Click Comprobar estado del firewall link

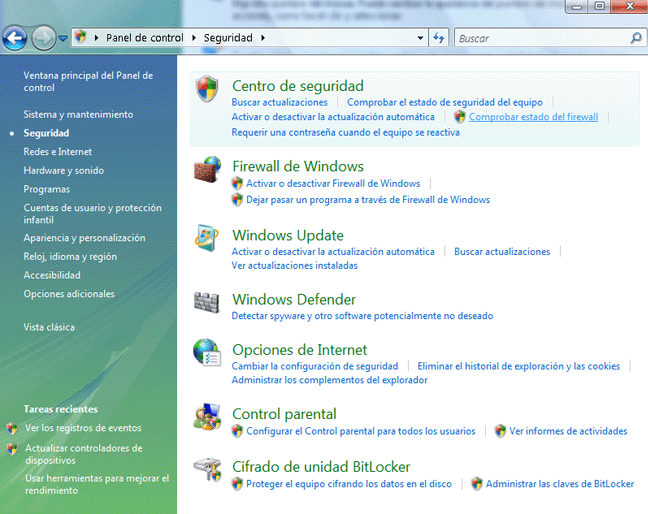(534, 117)
